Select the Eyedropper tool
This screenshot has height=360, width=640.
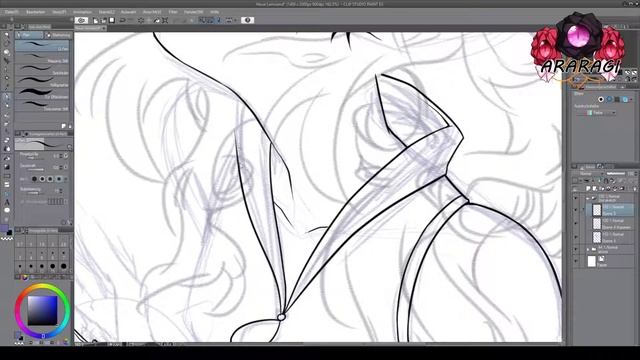click(x=7, y=87)
